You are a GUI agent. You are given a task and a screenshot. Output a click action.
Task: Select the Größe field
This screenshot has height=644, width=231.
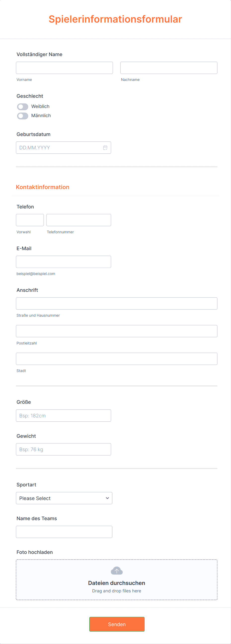[64, 415]
